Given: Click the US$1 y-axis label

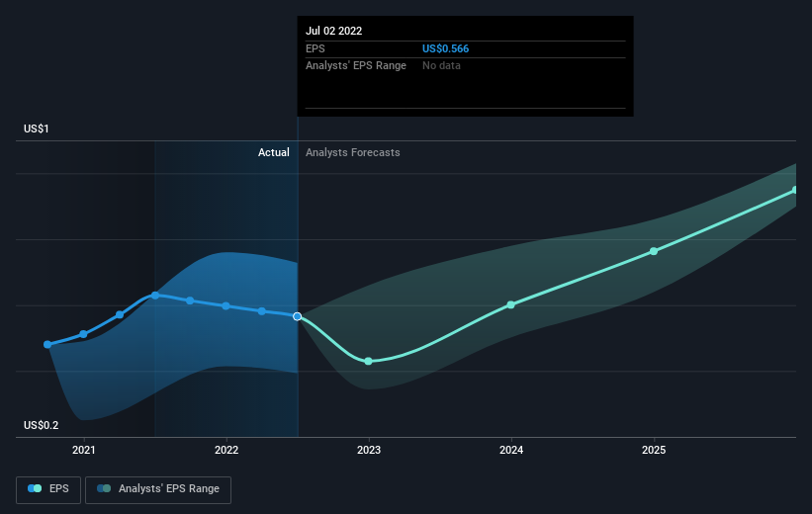Looking at the screenshot, I should tap(37, 128).
